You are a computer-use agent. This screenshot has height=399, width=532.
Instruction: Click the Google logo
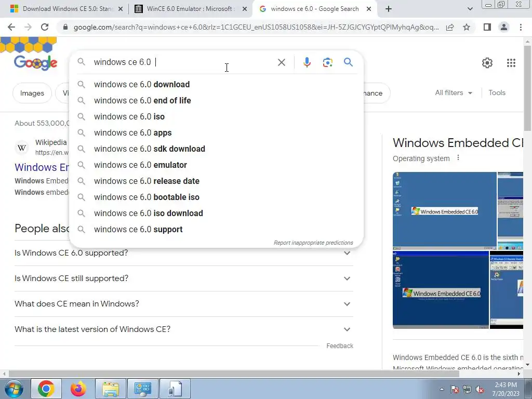click(36, 62)
